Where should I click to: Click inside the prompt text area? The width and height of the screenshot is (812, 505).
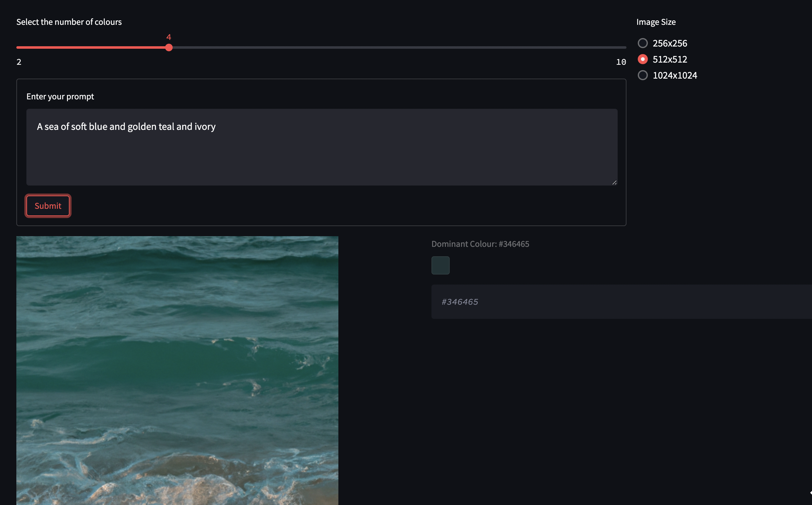pyautogui.click(x=322, y=157)
